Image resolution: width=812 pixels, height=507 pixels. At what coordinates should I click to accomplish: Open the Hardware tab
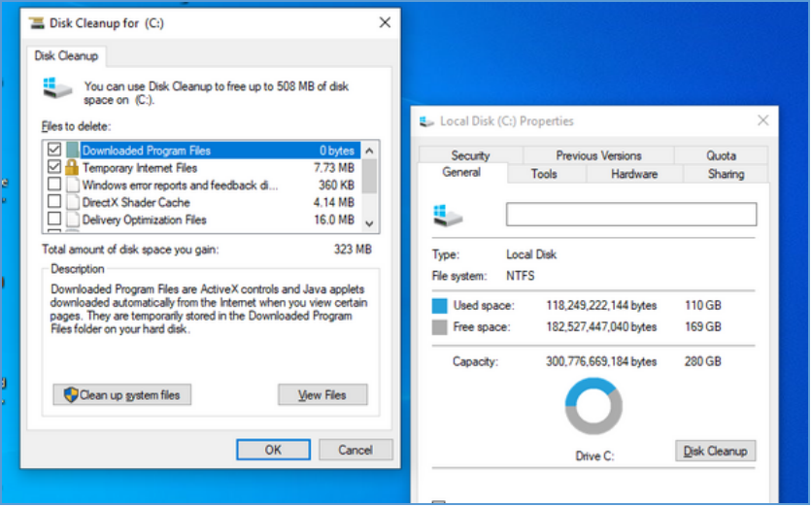(634, 174)
